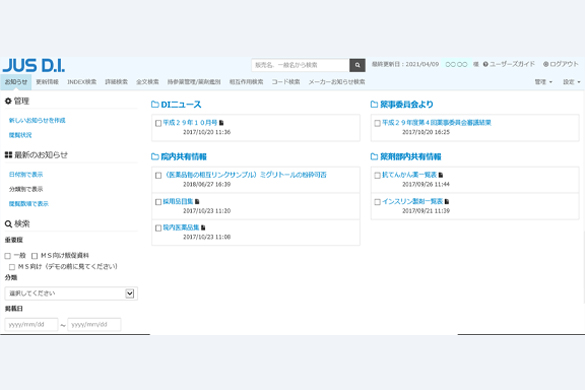Viewport: 585px width, 390px height.
Task: Check the インスリン製剤一覧表 checkbox
Action: 377,202
